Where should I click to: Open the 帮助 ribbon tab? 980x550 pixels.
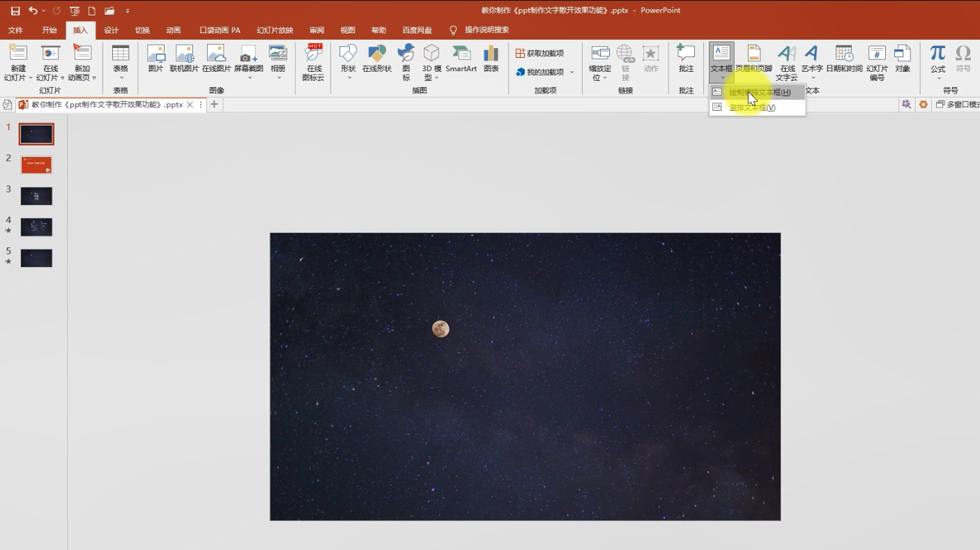(x=378, y=30)
